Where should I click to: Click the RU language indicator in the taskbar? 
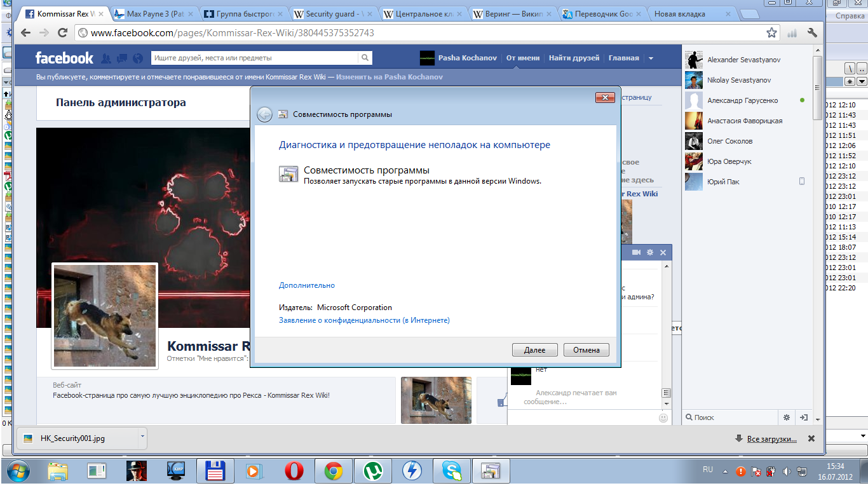(708, 470)
